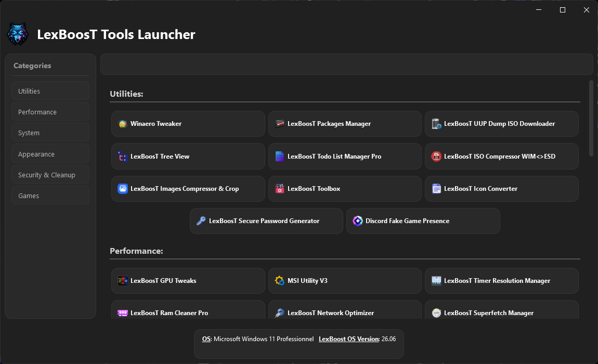598x364 pixels.
Task: Open LexBoosT Images Compressor & Crop
Action: (x=188, y=188)
